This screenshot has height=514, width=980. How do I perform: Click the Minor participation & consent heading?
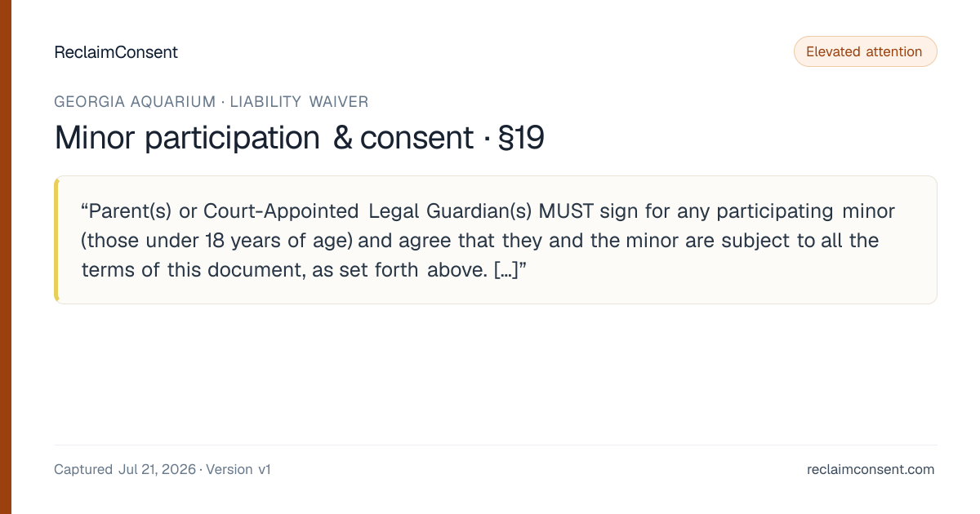264,138
